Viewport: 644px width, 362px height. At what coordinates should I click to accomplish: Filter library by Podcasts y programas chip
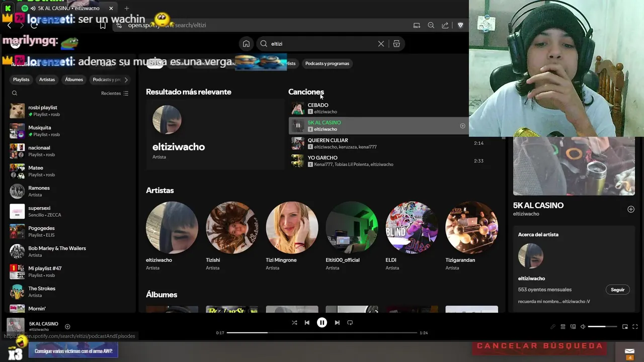coord(106,79)
